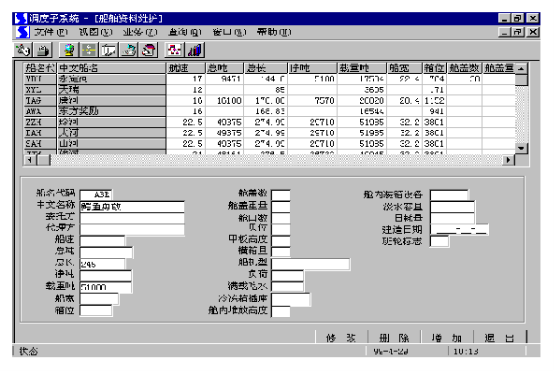The width and height of the screenshot is (554, 371).
Task: Open the 查询 menu
Action: click(x=184, y=33)
